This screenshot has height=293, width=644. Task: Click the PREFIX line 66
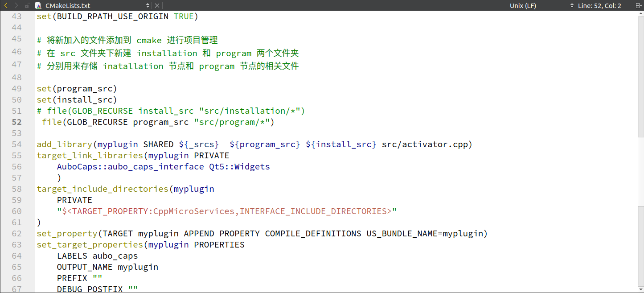pos(79,278)
